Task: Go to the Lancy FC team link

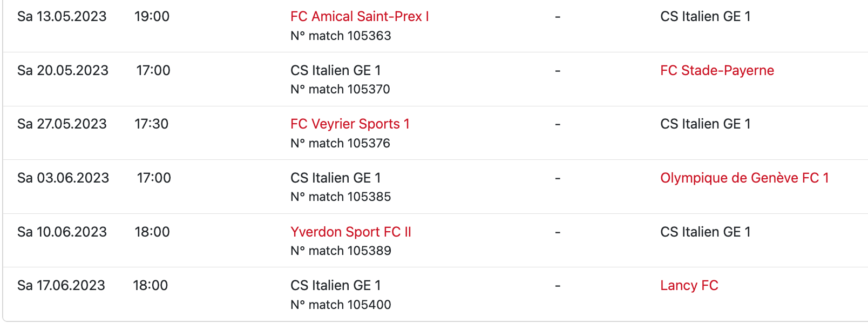Action: click(x=689, y=286)
